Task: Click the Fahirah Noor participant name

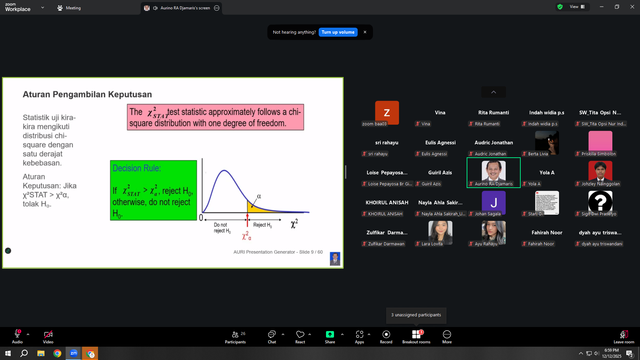Action: [x=547, y=233]
